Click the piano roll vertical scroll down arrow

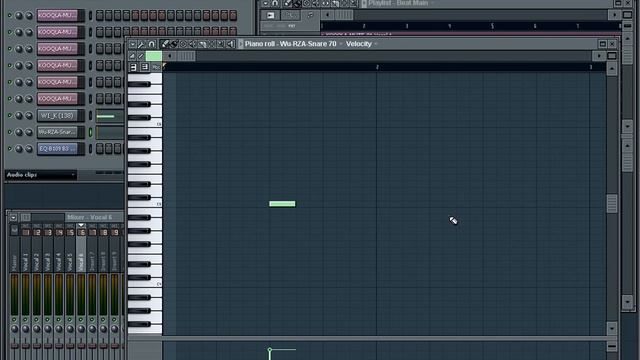[x=611, y=328]
